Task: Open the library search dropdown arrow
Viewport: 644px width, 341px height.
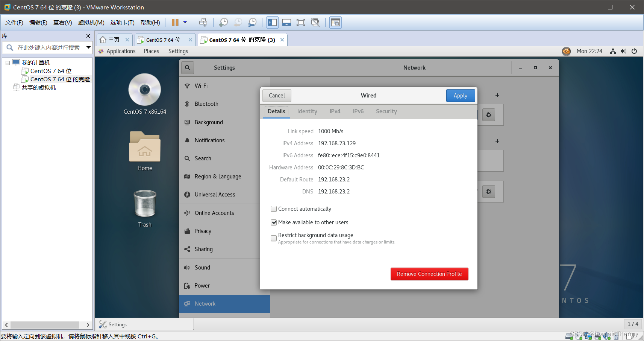Action: (88, 47)
